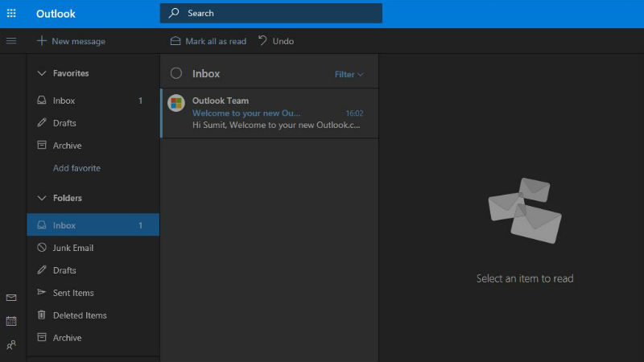Click the magnifier icon in Search
The width and height of the screenshot is (644, 362).
point(174,13)
